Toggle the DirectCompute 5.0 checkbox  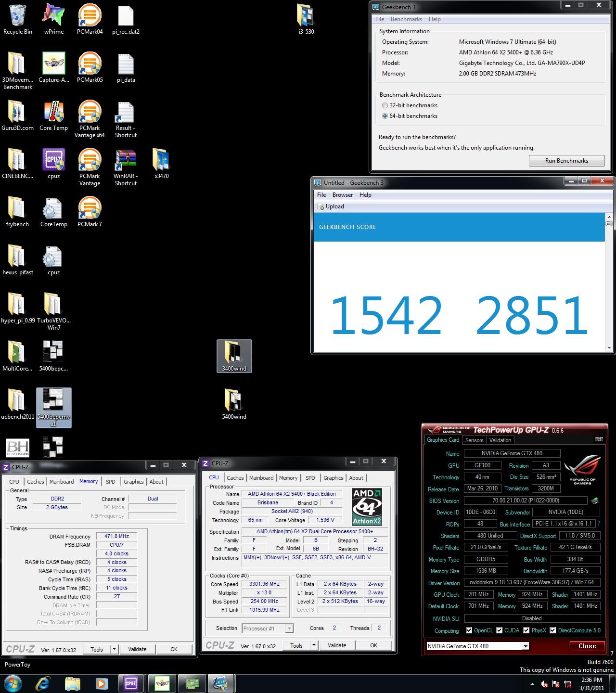[x=552, y=630]
